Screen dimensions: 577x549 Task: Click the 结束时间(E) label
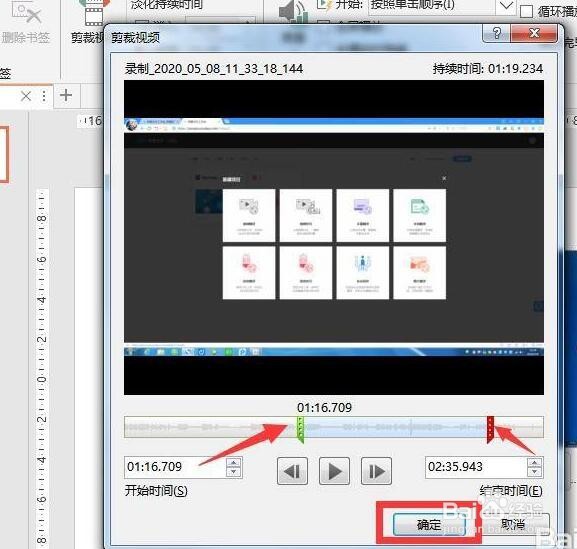511,490
